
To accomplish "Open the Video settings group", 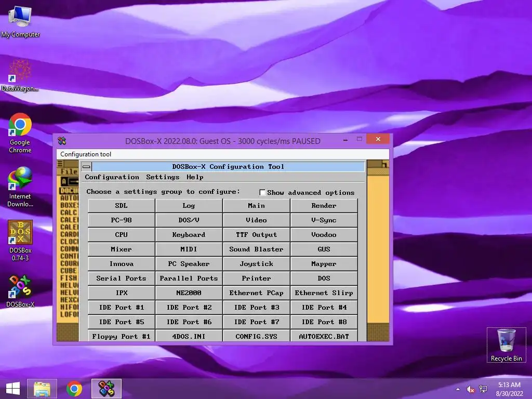I will pos(256,220).
